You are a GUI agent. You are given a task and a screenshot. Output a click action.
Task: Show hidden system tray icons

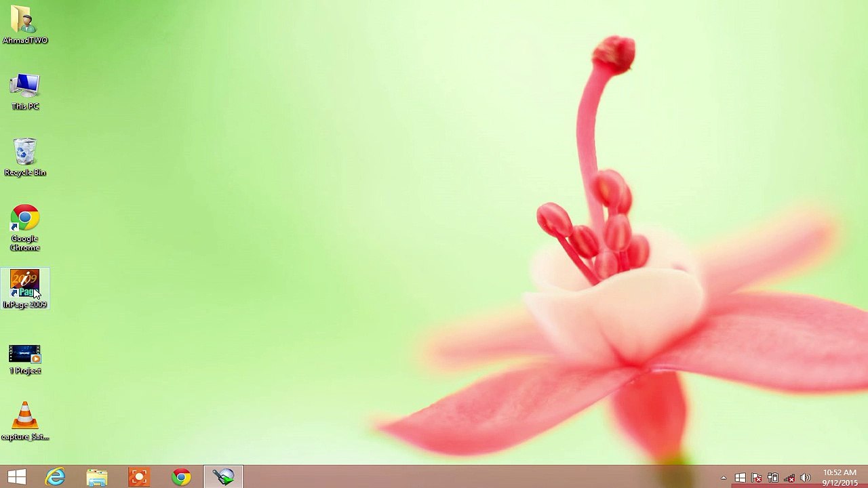pyautogui.click(x=724, y=478)
